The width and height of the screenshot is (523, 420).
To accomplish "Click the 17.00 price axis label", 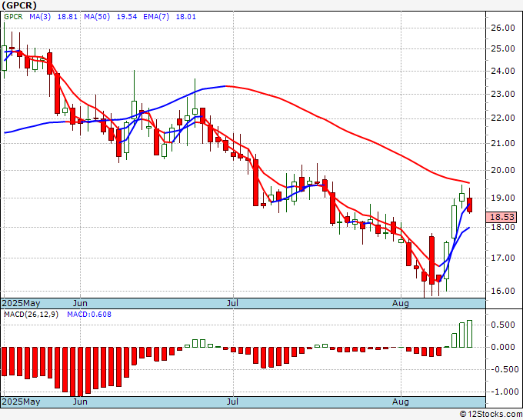I will (x=503, y=258).
